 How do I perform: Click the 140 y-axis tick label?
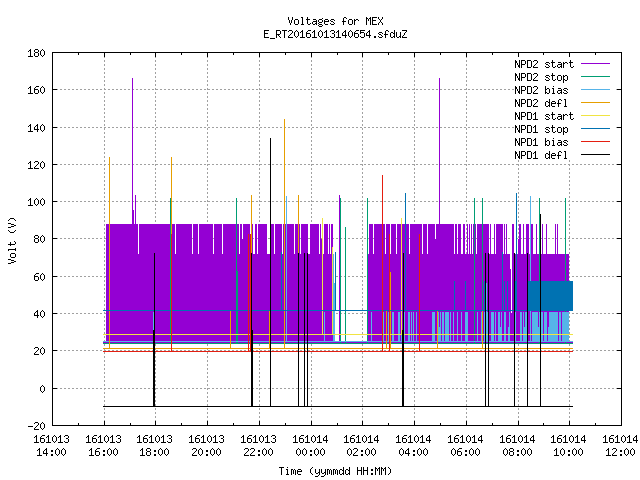click(x=36, y=128)
